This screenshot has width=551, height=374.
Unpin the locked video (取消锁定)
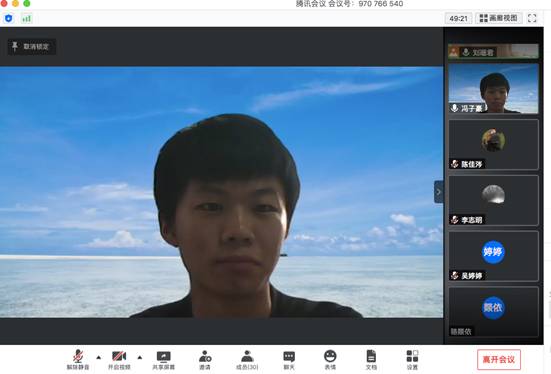[32, 46]
